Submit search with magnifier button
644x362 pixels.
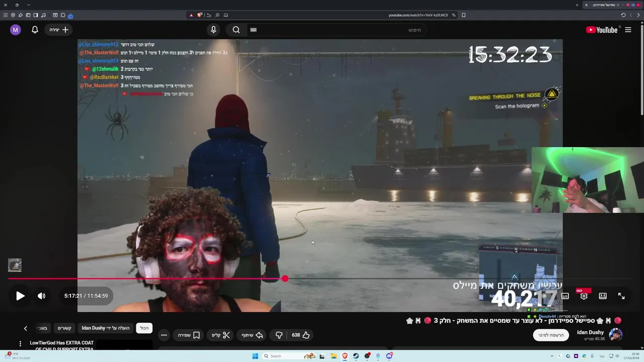point(236,30)
